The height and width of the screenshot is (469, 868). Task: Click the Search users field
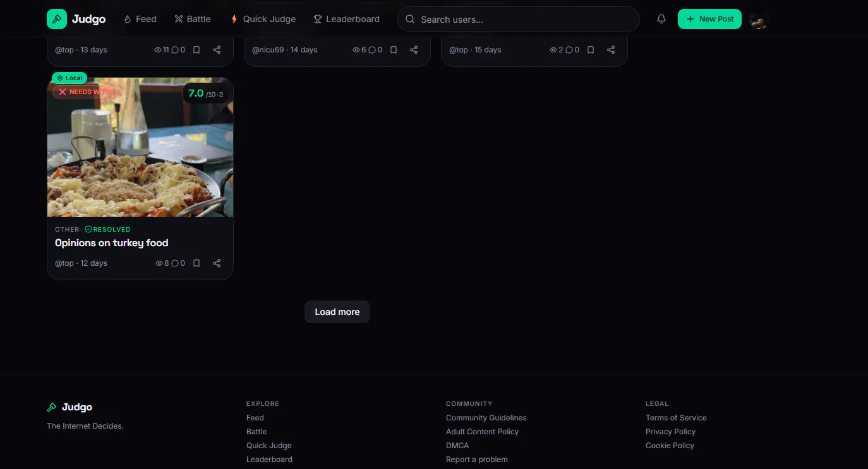pyautogui.click(x=519, y=20)
